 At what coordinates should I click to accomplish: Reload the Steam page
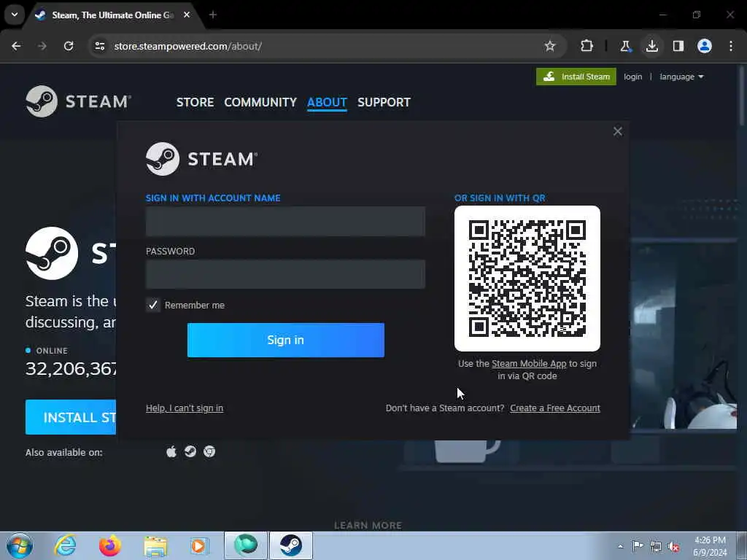(x=69, y=46)
